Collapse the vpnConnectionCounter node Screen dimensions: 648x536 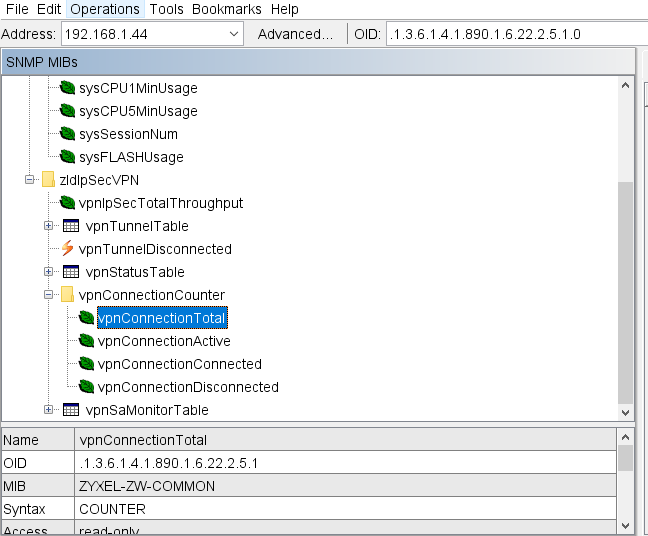tap(48, 295)
